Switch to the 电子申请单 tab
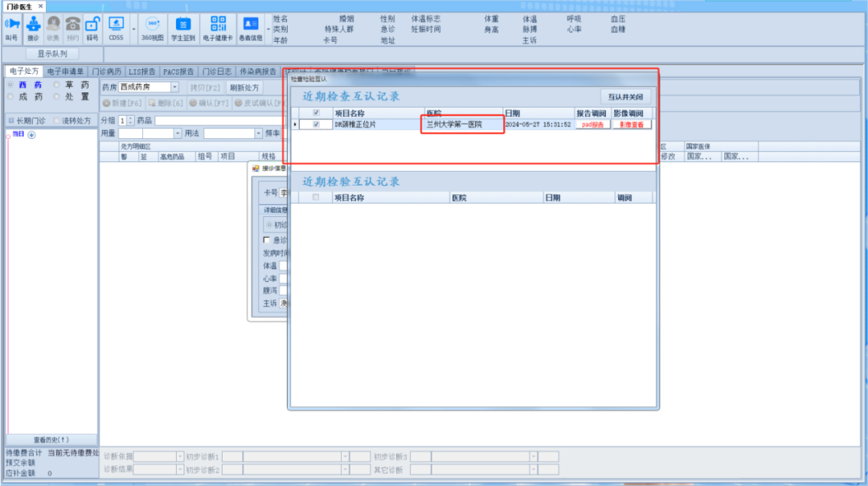868x486 pixels. point(65,71)
